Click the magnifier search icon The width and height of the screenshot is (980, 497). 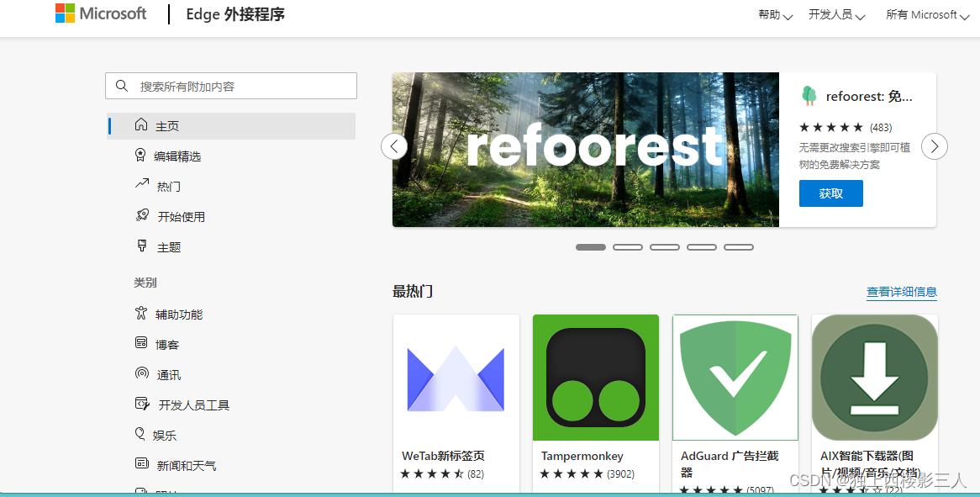click(123, 86)
